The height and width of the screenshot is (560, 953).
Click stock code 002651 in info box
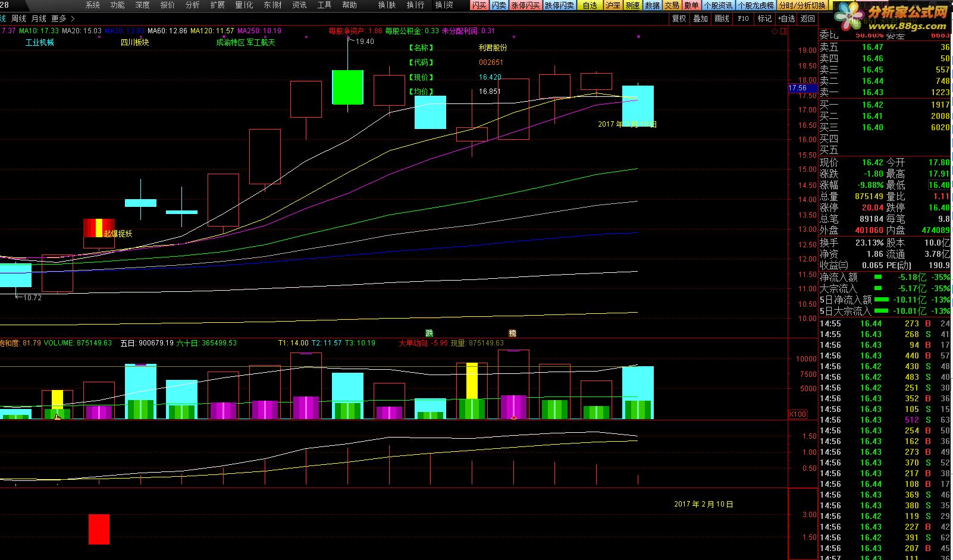[x=491, y=62]
